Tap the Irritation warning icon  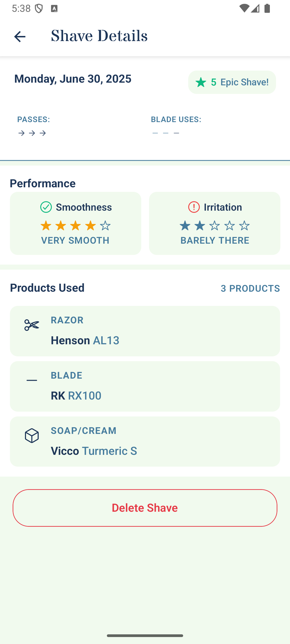(194, 207)
